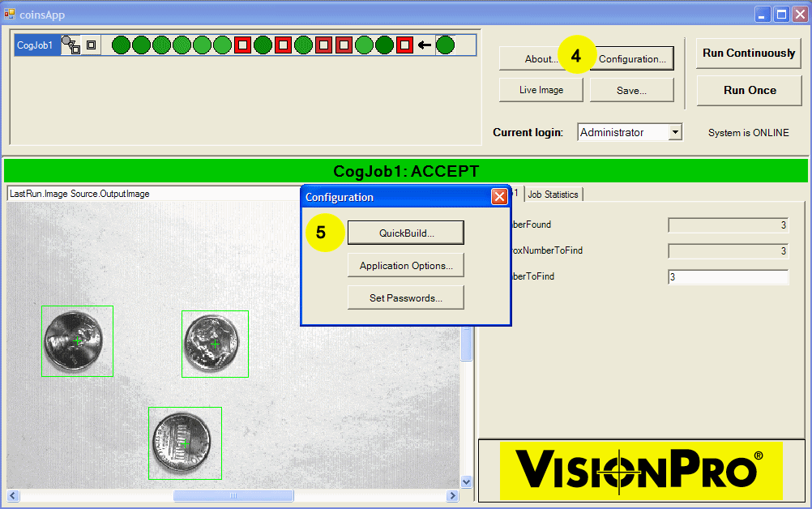Click the first green result circle in strip
The height and width of the screenshot is (509, 812).
[x=121, y=45]
